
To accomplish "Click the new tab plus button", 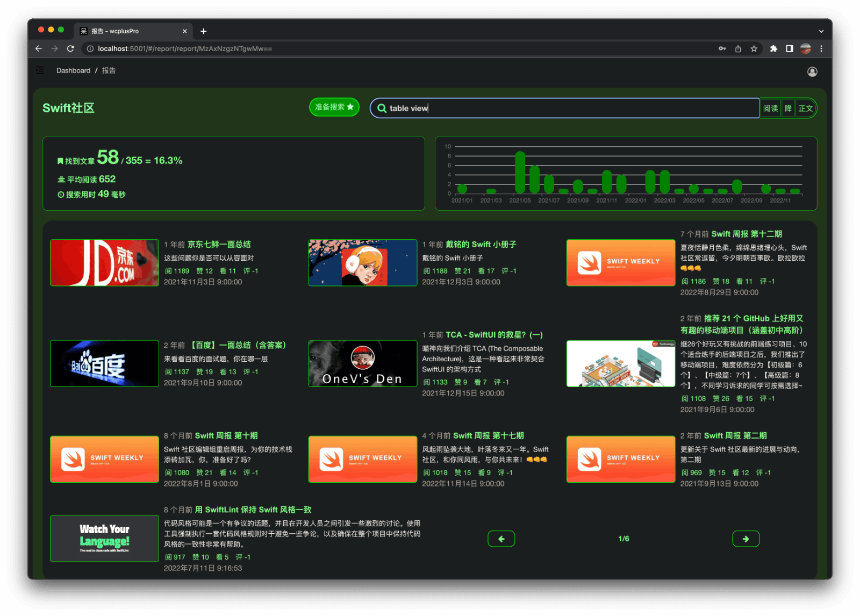I will click(x=203, y=31).
